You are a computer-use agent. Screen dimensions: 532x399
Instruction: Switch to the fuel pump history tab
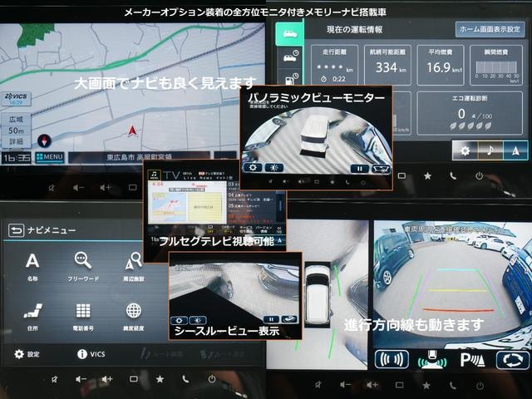point(290,77)
